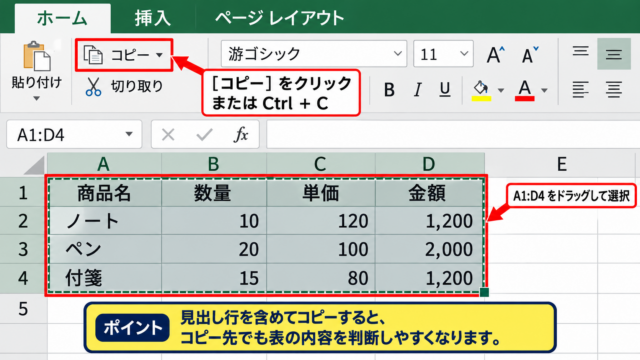Click the quantity cell with value 10
The width and height of the screenshot is (640, 360).
click(214, 221)
